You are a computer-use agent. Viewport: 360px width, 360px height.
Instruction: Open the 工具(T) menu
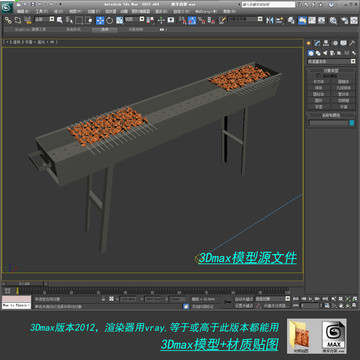point(42,11)
